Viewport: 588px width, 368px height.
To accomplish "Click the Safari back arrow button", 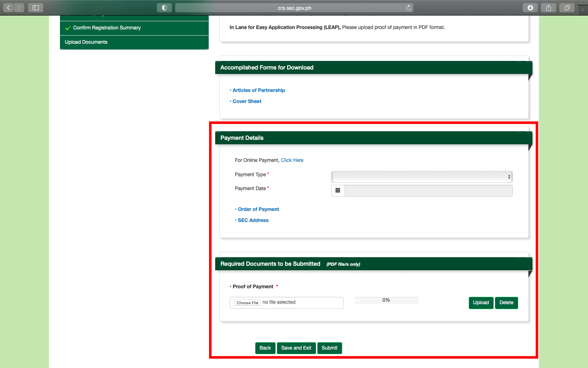I will 9,8.
